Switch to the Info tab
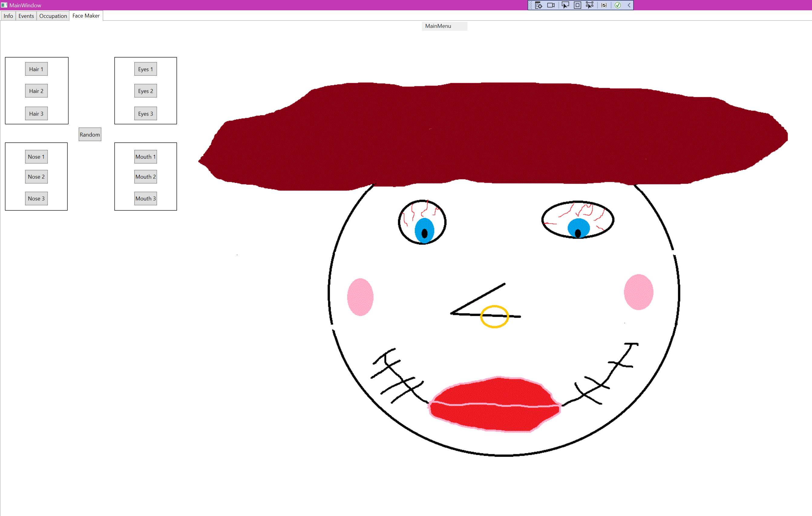Viewport: 812px width, 516px height. (x=8, y=16)
